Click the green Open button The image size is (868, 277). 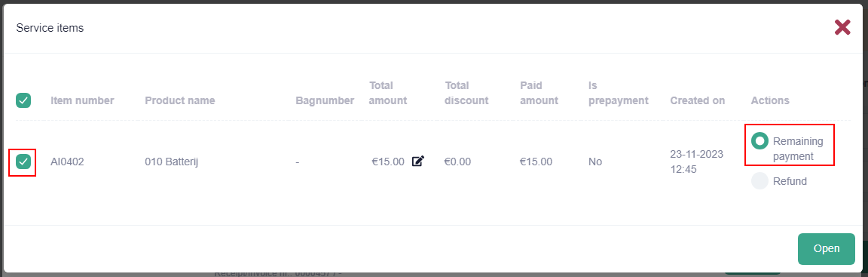(826, 249)
